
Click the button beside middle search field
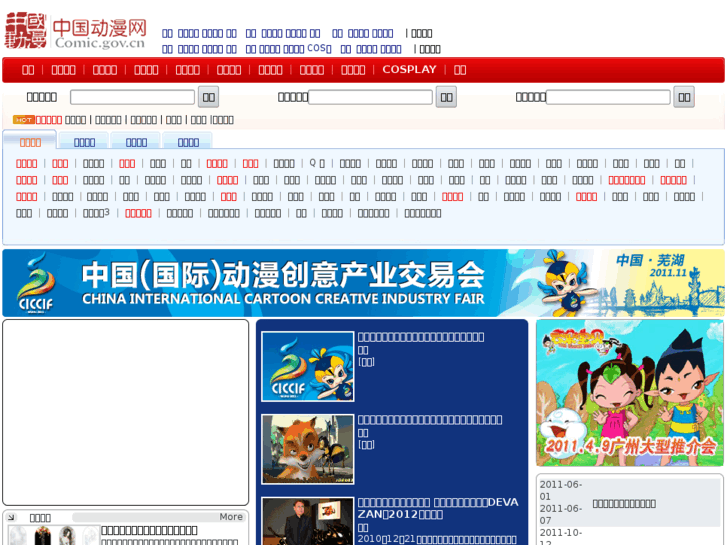[446, 97]
